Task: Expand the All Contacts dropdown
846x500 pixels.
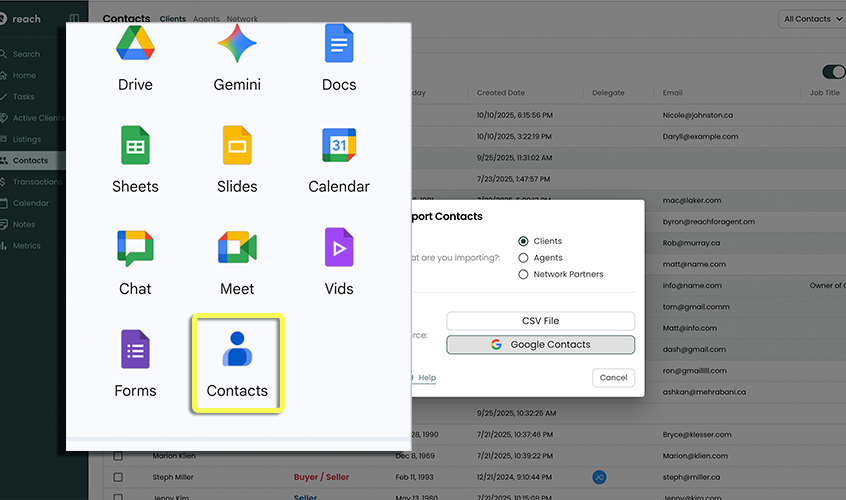Action: coord(809,19)
